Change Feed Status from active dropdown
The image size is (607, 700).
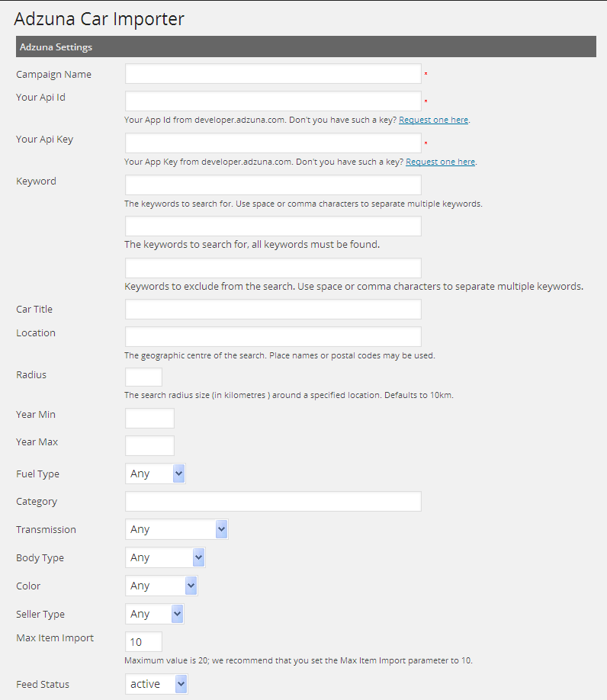156,685
